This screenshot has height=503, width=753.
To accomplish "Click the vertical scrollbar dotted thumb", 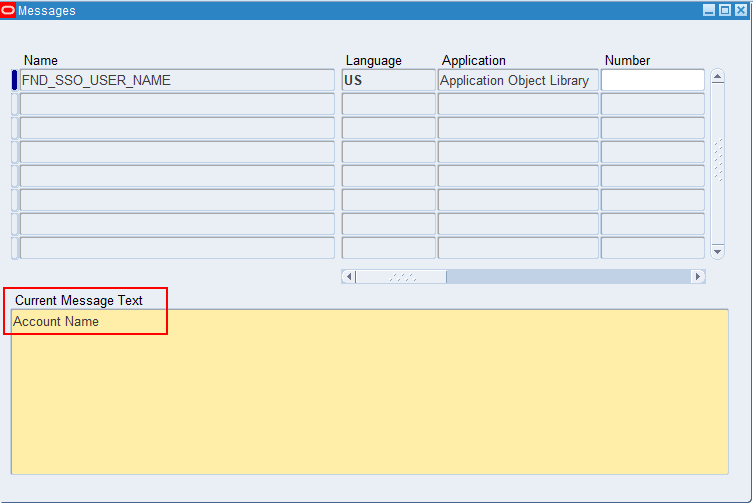I will pos(717,160).
